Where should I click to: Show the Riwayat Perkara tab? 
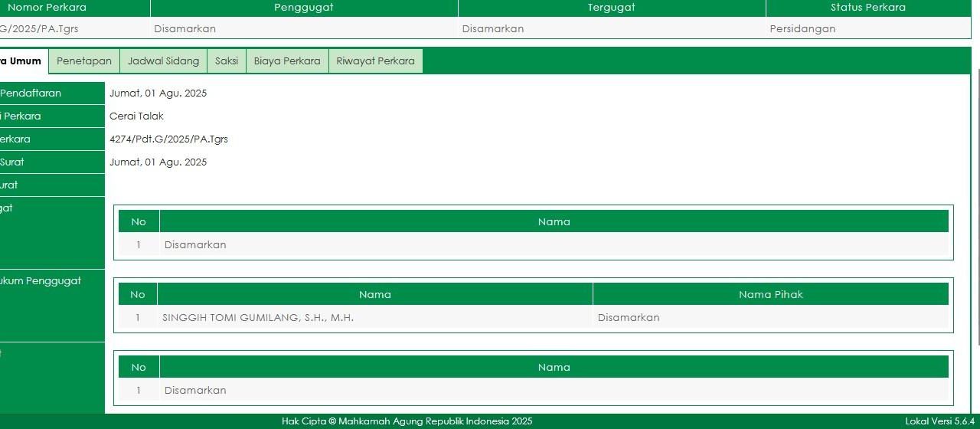375,61
